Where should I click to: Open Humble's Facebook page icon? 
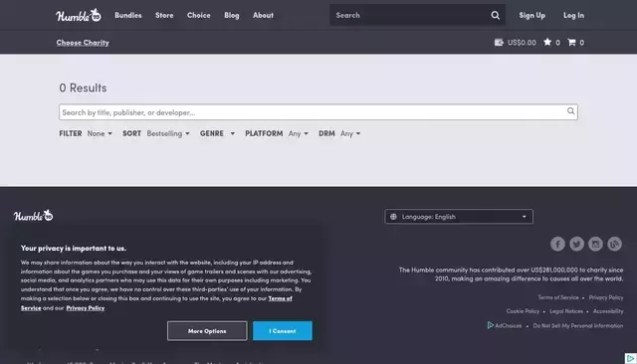pyautogui.click(x=557, y=244)
